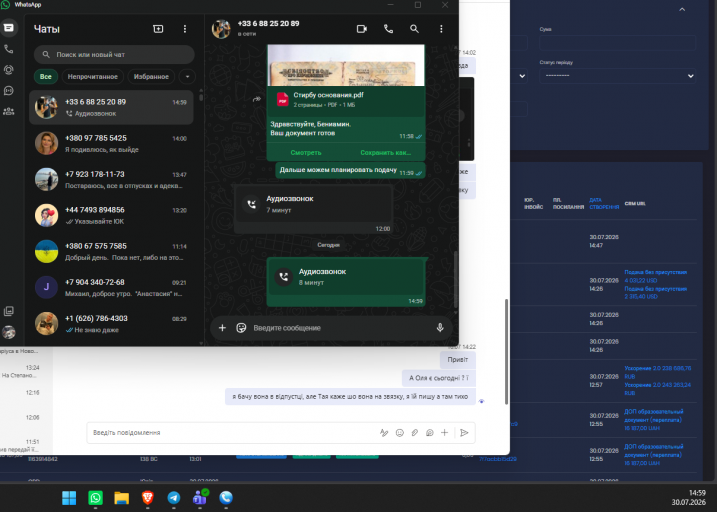The image size is (717, 512).
Task: Search within the open WhatsApp conversation
Action: (x=414, y=29)
